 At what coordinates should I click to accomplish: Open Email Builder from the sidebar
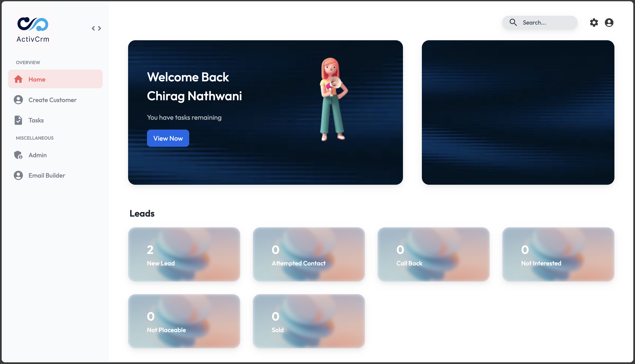(47, 175)
